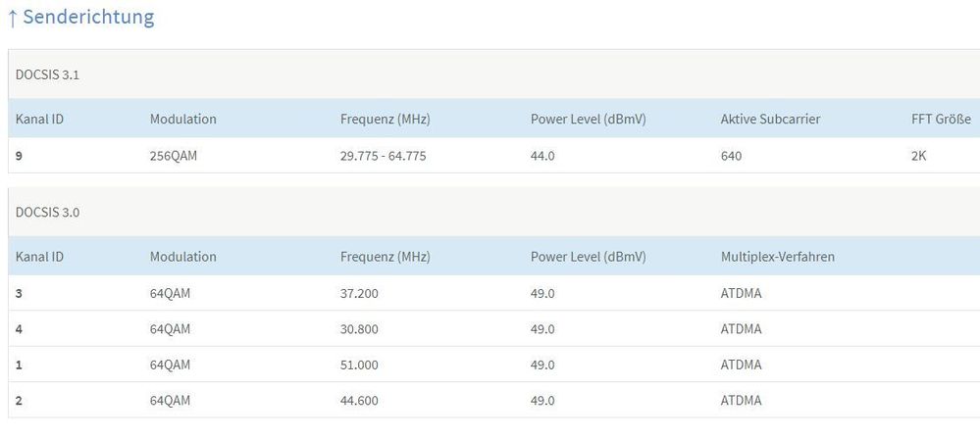Click the 29.775 - 64.775 frequency value
The height and width of the screenshot is (438, 980).
383,156
